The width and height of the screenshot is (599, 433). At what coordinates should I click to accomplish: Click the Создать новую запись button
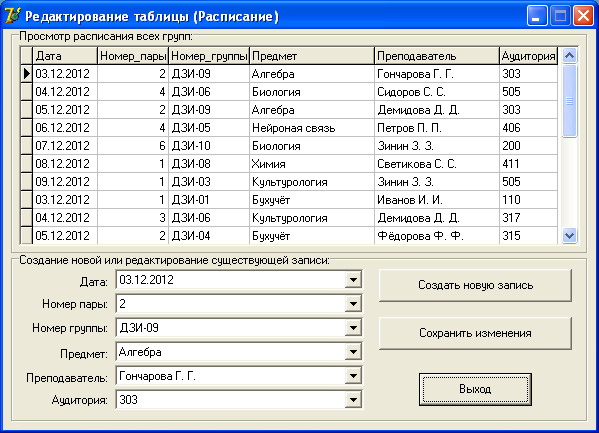(x=475, y=285)
